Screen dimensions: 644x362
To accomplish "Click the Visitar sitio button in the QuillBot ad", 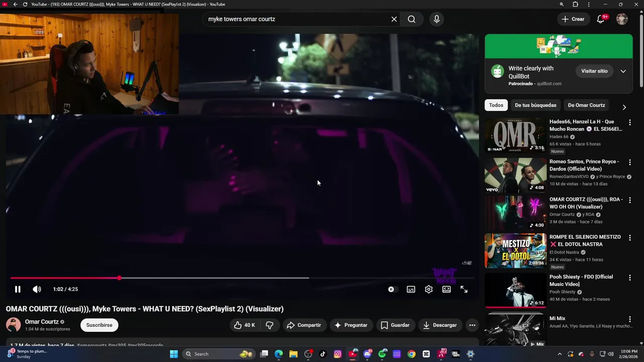I will pyautogui.click(x=594, y=71).
